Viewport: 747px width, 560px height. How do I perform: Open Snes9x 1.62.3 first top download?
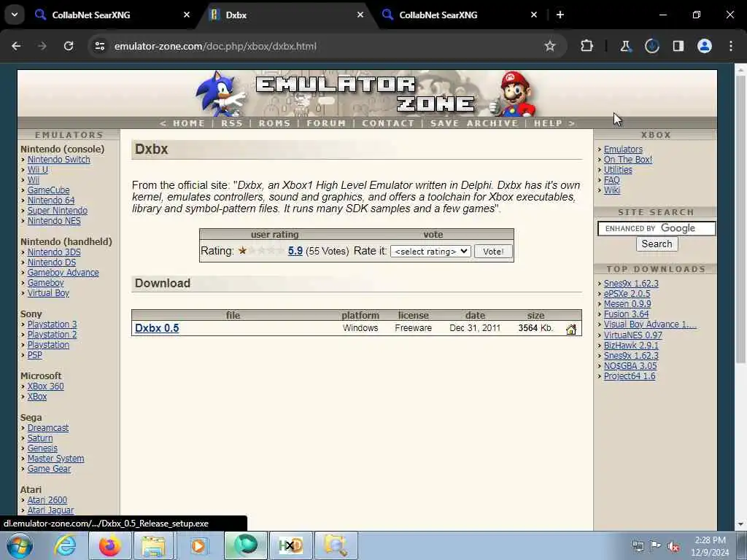pyautogui.click(x=631, y=284)
